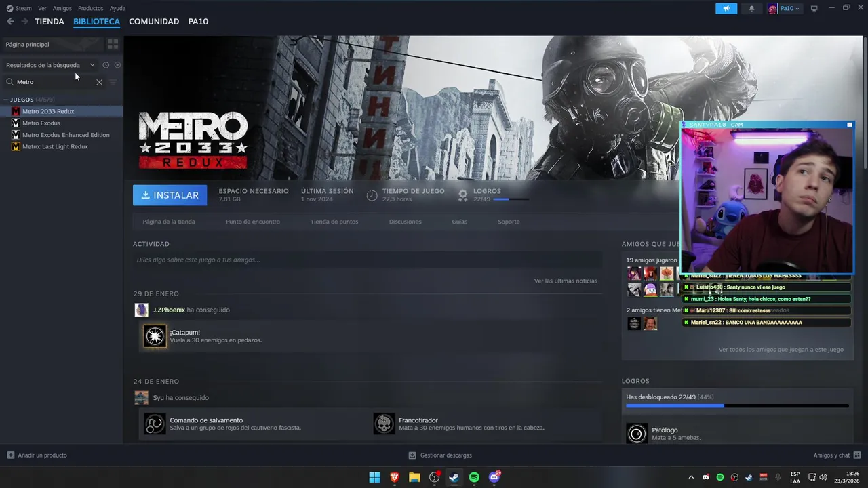Show hidden system tray icons
Image resolution: width=868 pixels, height=488 pixels.
pyautogui.click(x=691, y=477)
